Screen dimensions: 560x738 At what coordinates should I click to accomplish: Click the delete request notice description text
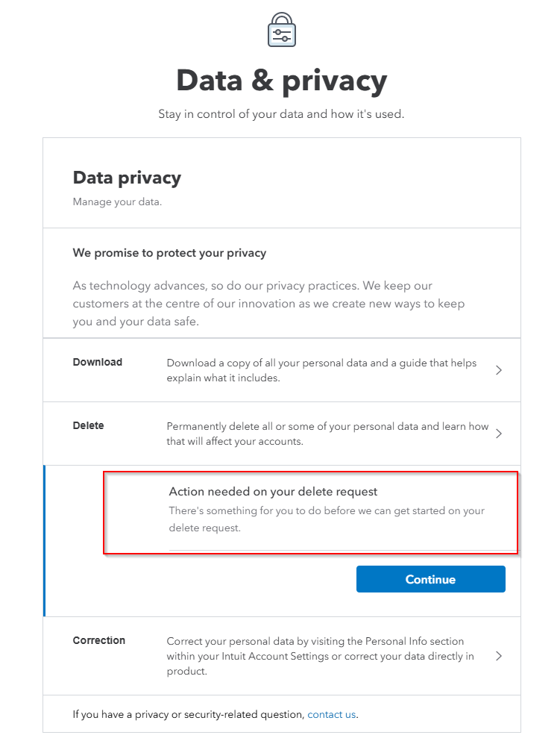coord(327,519)
